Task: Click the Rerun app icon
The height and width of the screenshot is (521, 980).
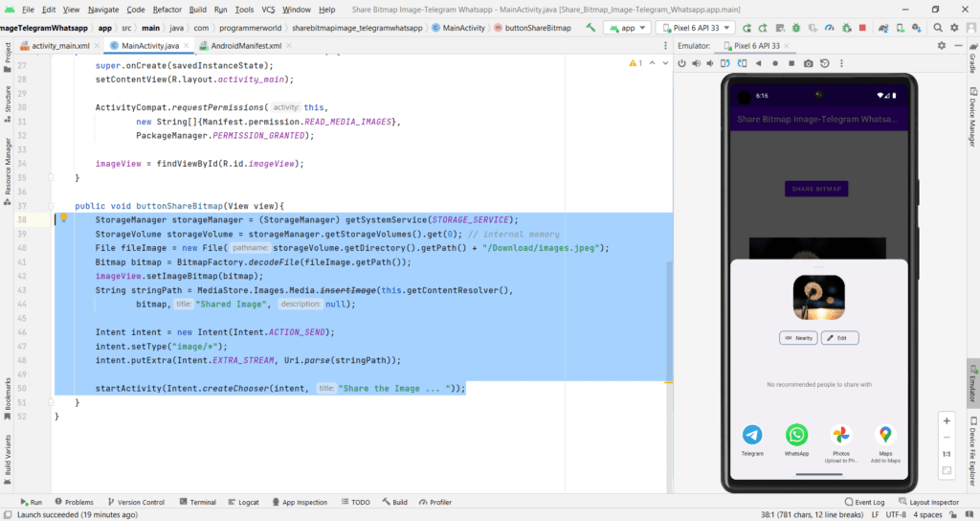Action: coord(746,28)
